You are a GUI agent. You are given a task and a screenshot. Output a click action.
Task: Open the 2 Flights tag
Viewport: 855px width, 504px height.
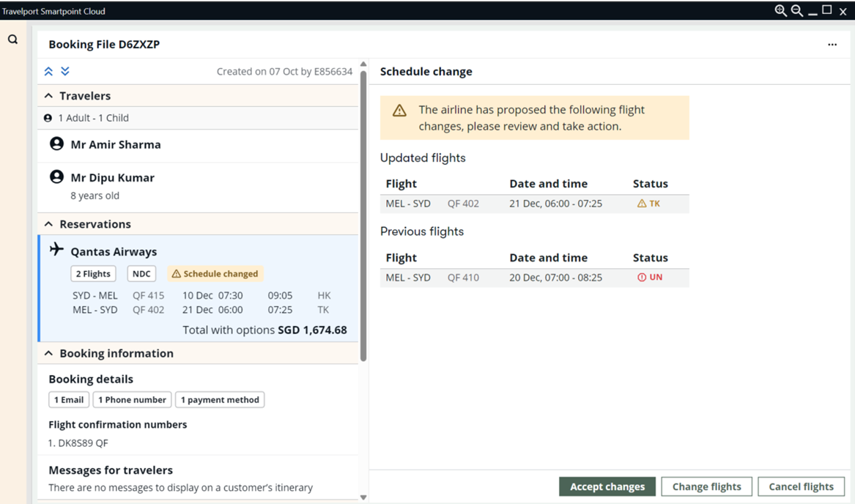pos(93,274)
